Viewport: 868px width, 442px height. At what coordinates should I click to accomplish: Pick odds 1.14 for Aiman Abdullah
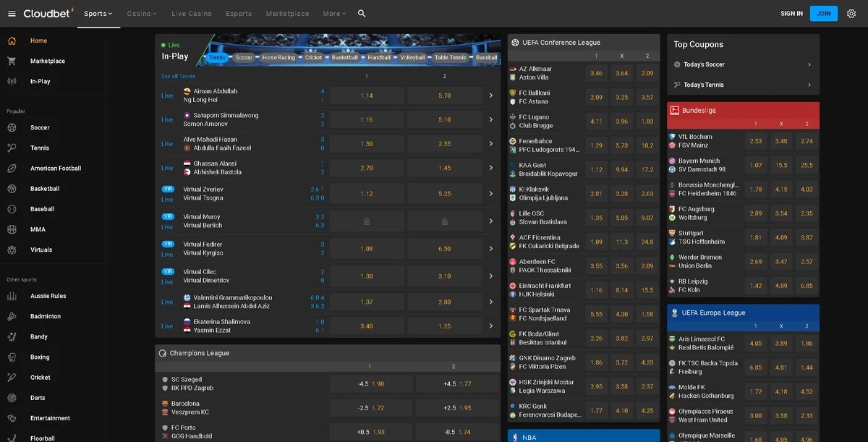point(367,95)
